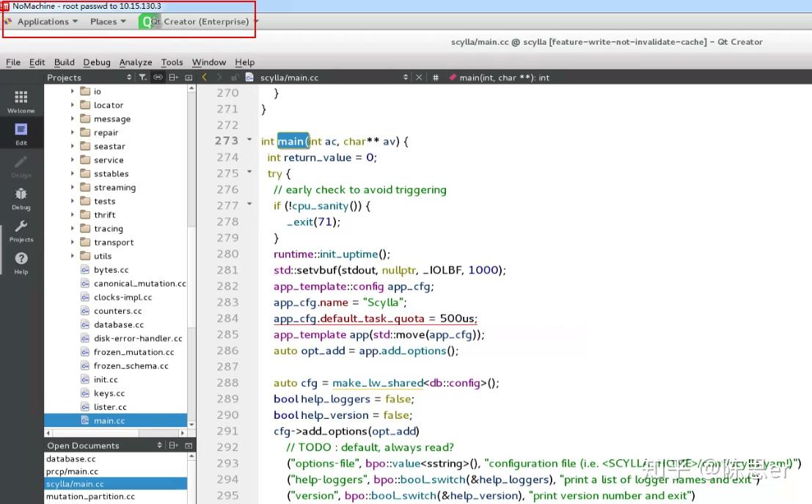Close scylla/main.cc document with X icon

pos(420,77)
